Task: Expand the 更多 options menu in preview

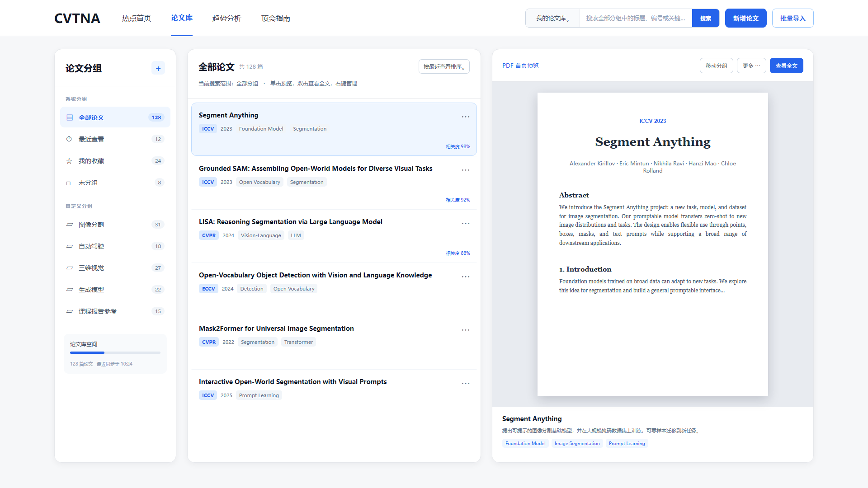Action: 751,66
